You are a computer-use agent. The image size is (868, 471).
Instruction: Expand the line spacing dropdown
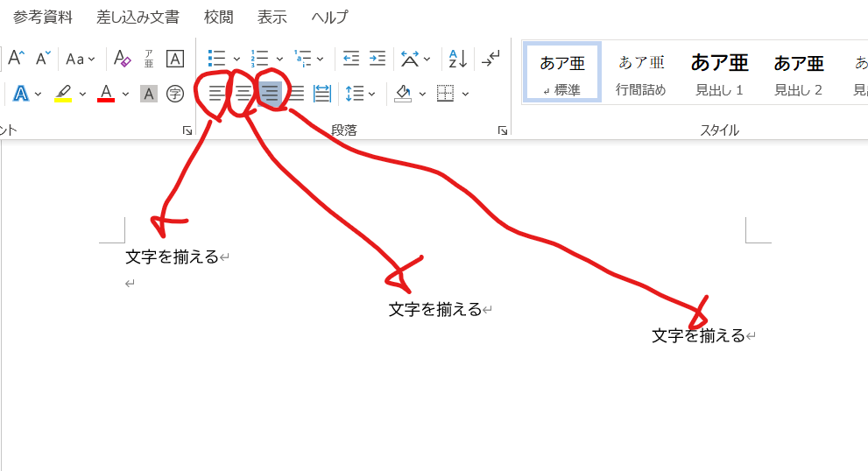point(372,95)
